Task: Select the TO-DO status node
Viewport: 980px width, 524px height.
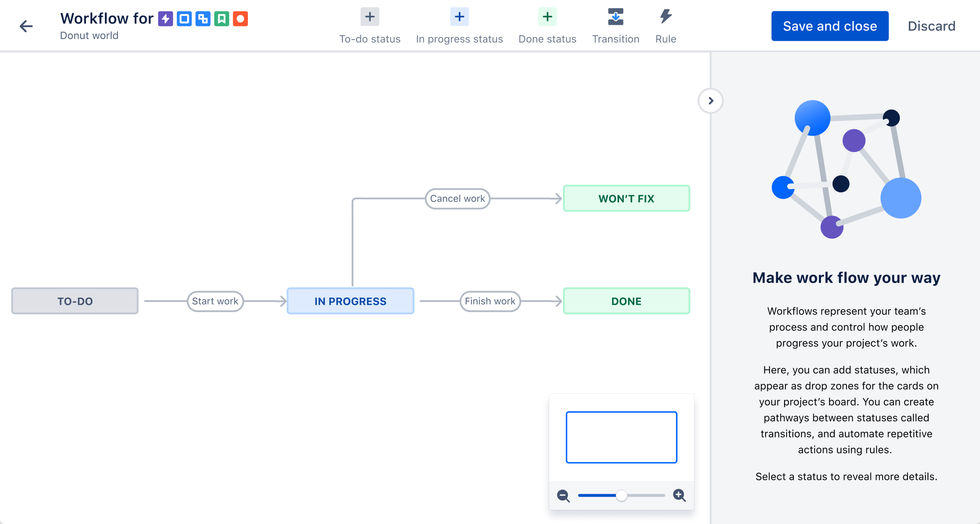Action: (74, 300)
